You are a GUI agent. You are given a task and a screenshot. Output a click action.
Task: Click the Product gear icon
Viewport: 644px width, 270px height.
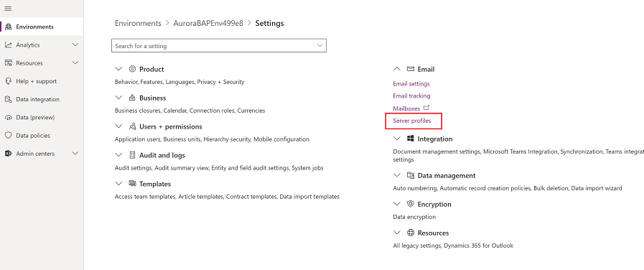coord(132,69)
